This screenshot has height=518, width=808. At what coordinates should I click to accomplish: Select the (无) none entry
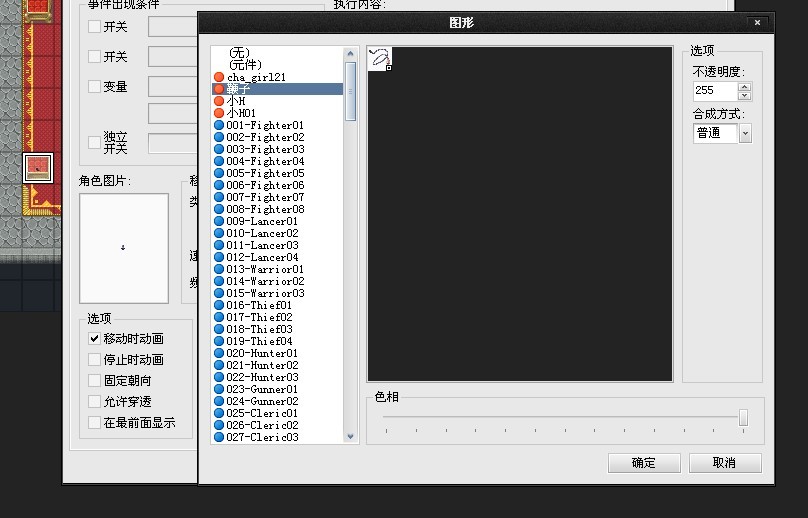[277, 53]
